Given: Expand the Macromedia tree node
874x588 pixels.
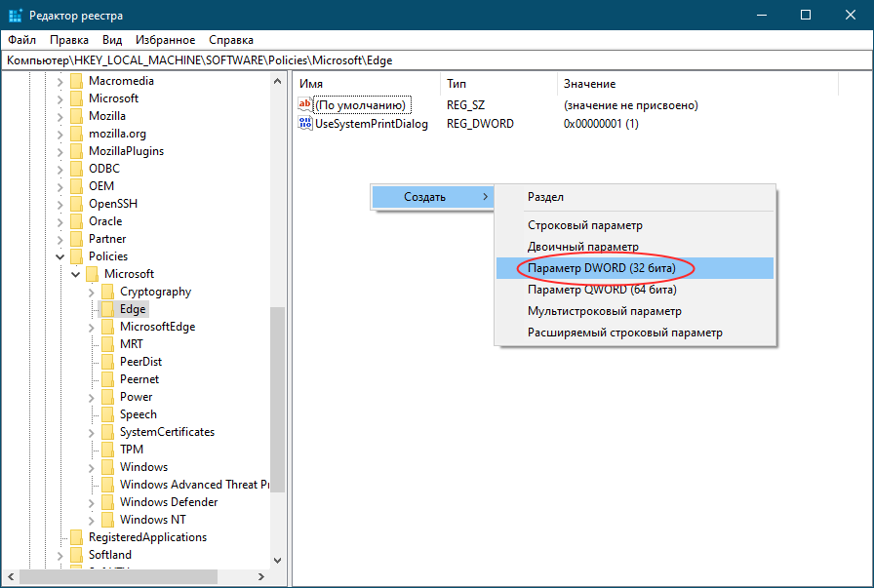Looking at the screenshot, I should pos(60,82).
